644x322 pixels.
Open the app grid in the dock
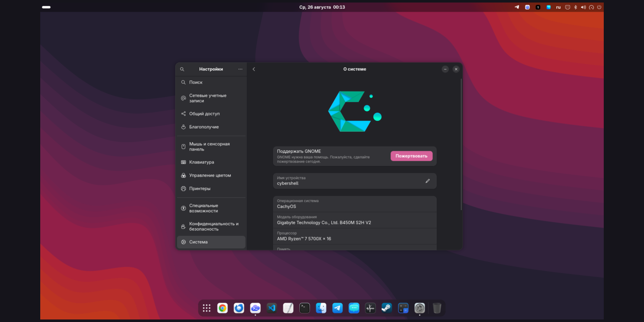coord(206,308)
